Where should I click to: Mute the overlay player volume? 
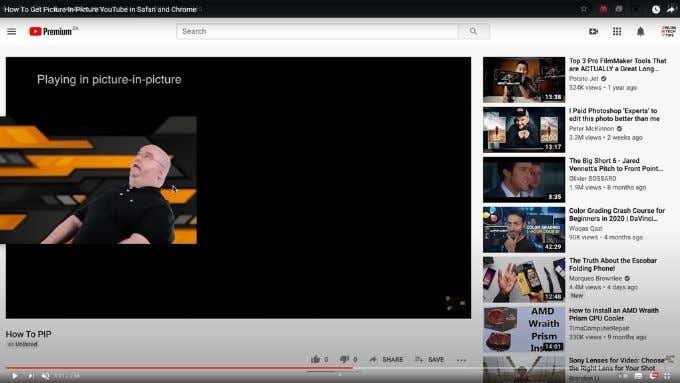pos(45,376)
